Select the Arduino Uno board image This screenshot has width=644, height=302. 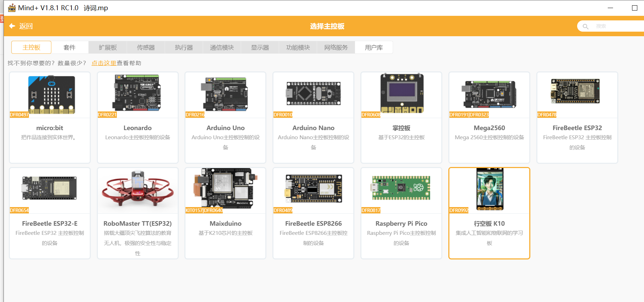(225, 94)
